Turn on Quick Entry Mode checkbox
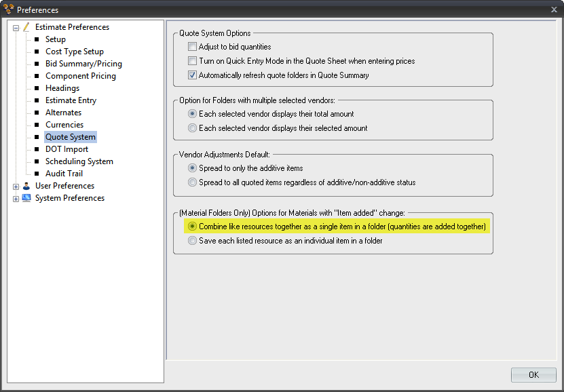The height and width of the screenshot is (392, 564). pyautogui.click(x=193, y=61)
